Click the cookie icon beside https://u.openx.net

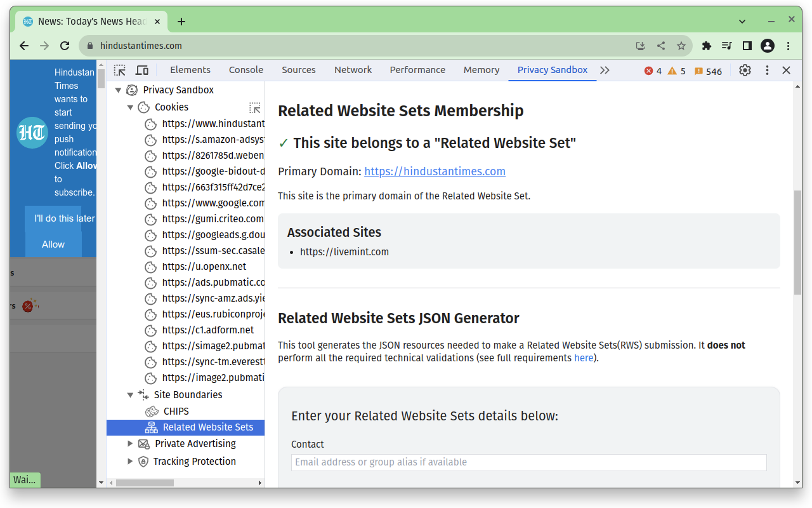150,267
